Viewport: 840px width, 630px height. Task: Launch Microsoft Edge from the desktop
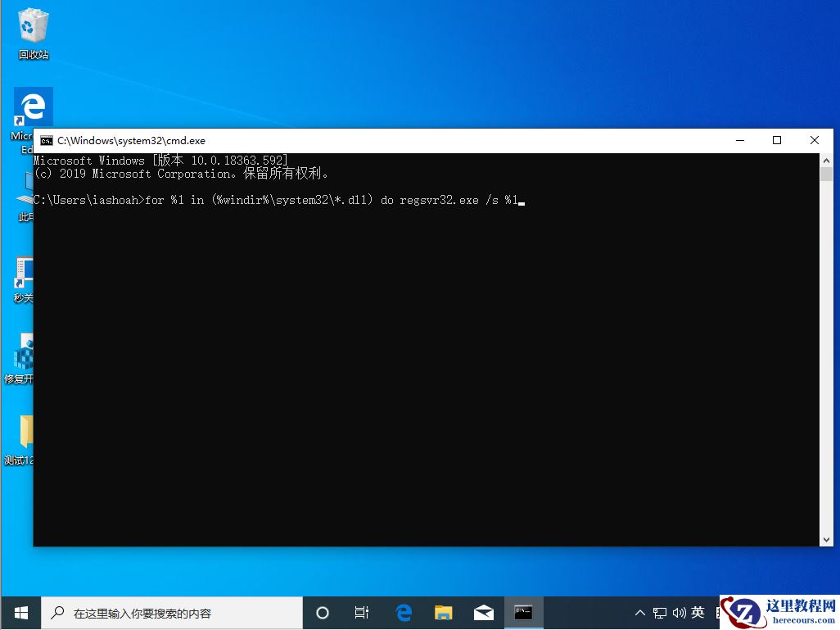click(x=33, y=107)
